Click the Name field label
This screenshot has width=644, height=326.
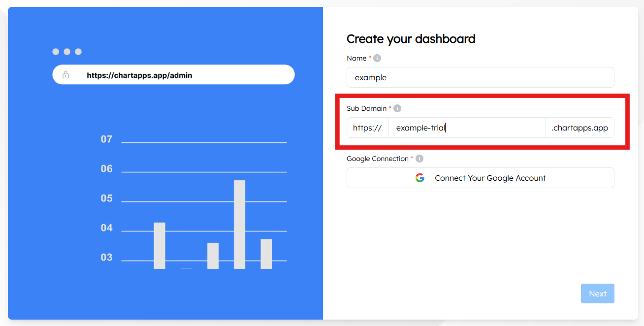(x=356, y=58)
